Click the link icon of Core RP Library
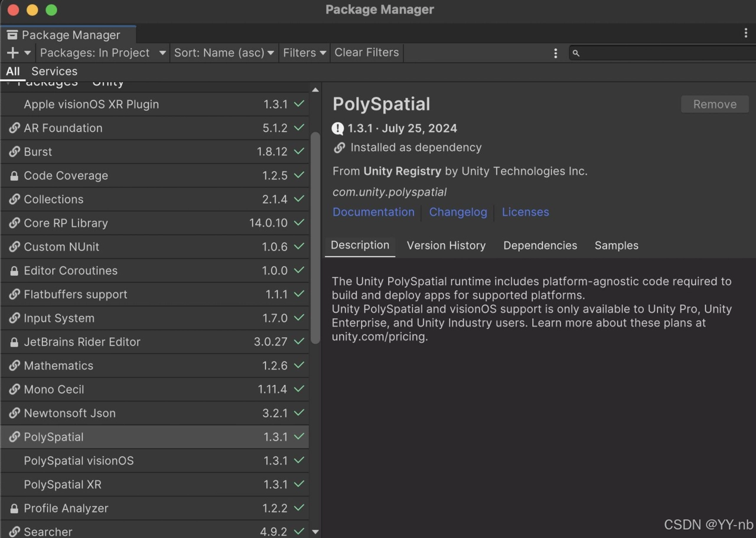756x538 pixels. pyautogui.click(x=14, y=223)
